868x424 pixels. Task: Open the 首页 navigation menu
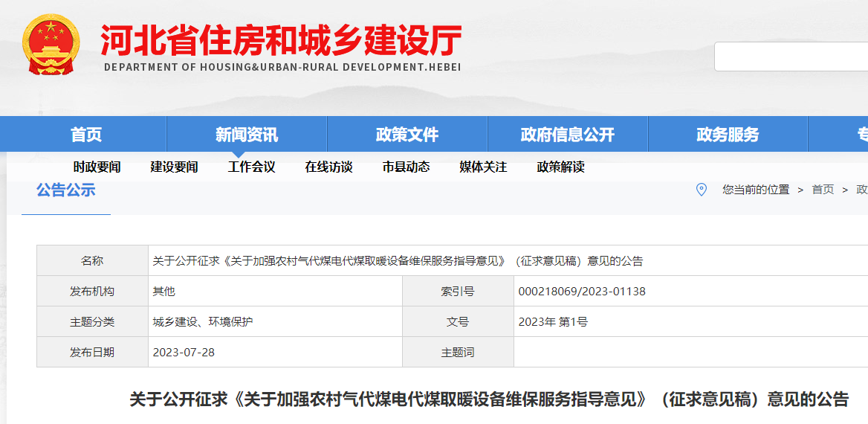click(86, 135)
